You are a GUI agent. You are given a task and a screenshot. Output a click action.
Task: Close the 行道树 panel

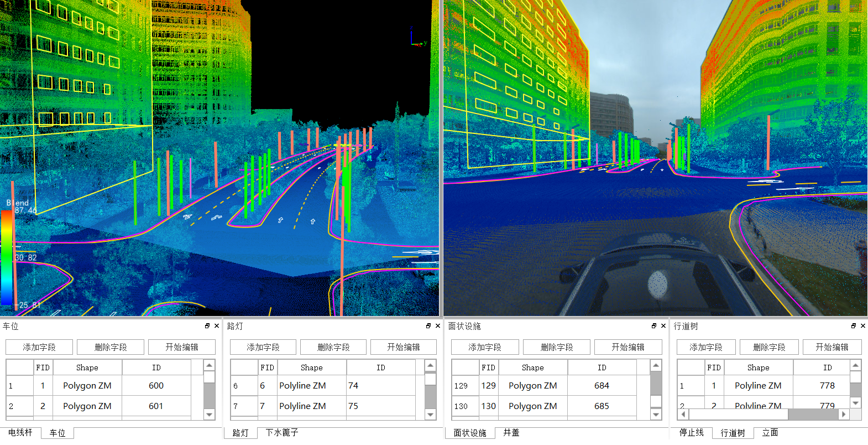click(x=863, y=326)
